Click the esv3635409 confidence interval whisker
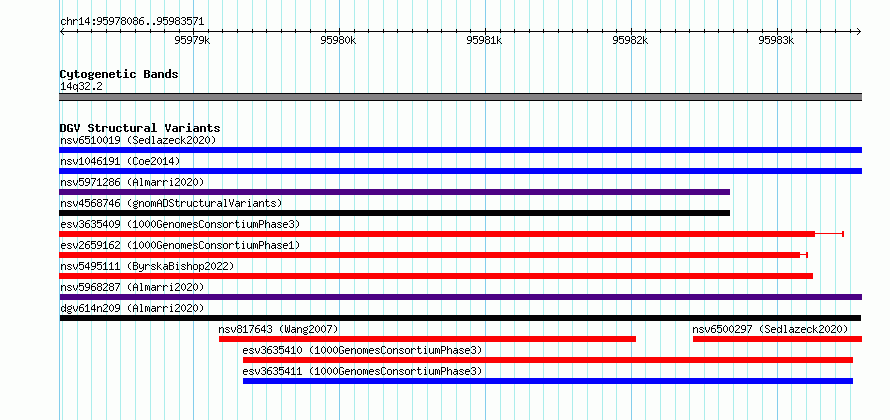 tap(830, 234)
